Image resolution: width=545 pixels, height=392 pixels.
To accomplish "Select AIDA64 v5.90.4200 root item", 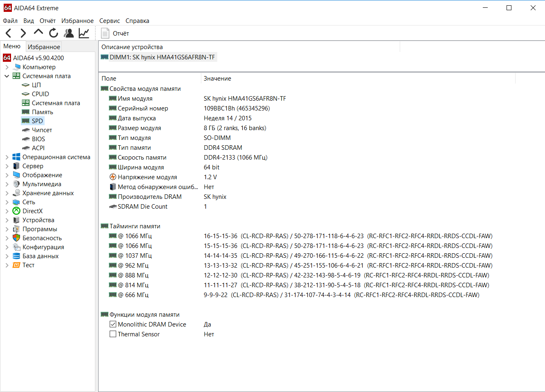I will (x=38, y=58).
